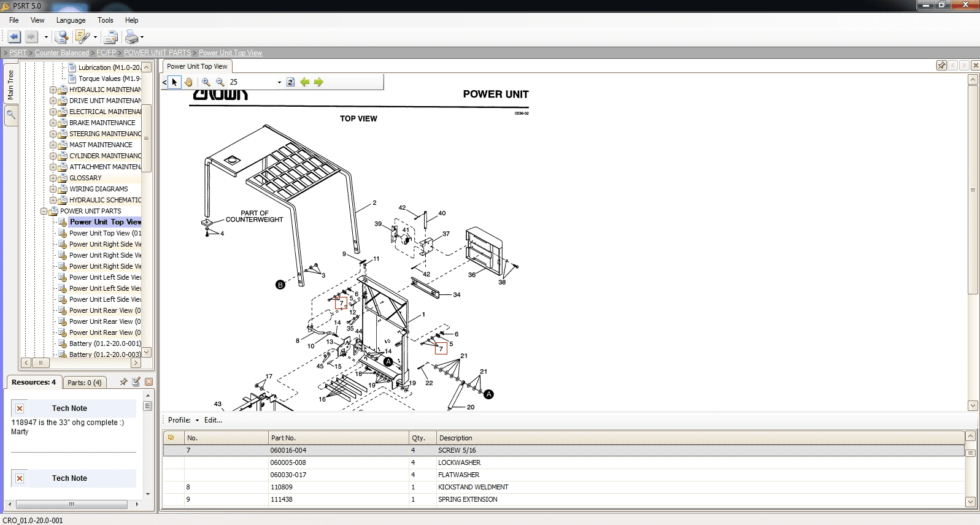980x525 pixels.
Task: Open the printer options dropdown arrow
Action: 142,37
